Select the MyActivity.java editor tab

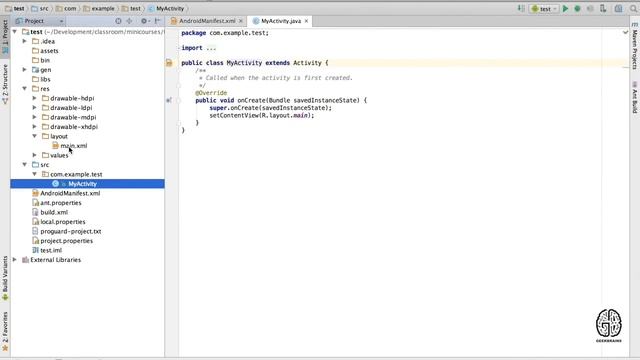pos(281,21)
